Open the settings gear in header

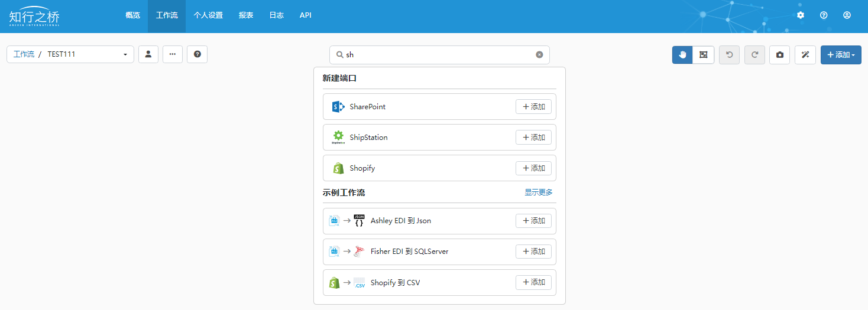pos(801,15)
